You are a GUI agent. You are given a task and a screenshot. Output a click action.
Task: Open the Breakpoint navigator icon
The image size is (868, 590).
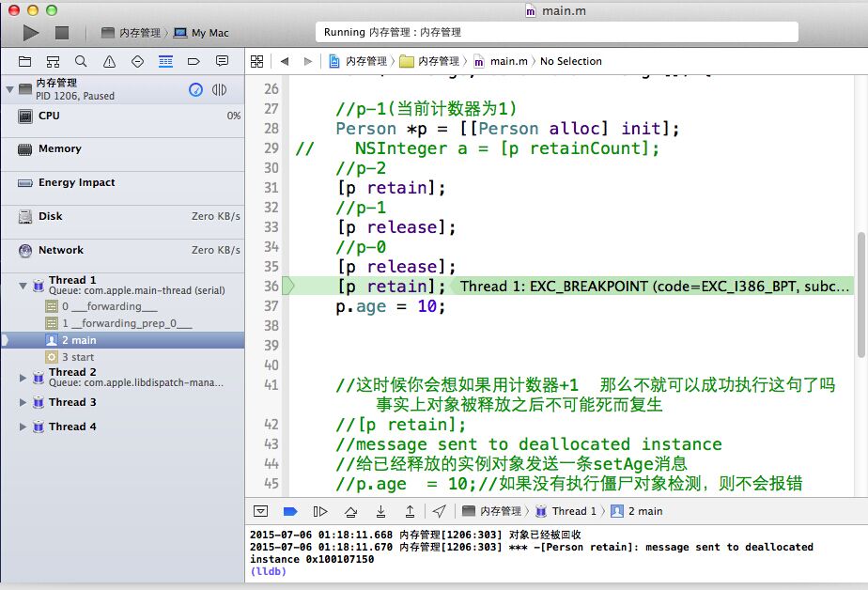(x=194, y=61)
